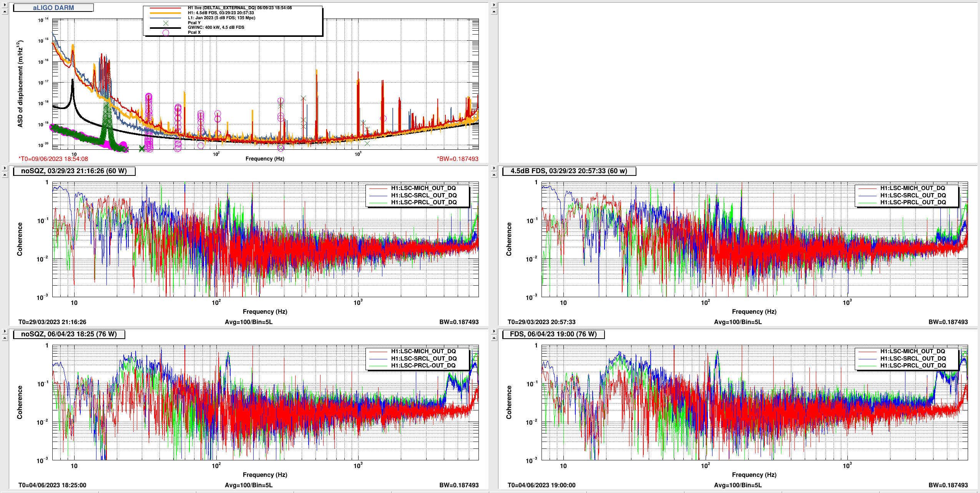Click red T0=09/06/2023 18:54:08 label

pyautogui.click(x=53, y=159)
